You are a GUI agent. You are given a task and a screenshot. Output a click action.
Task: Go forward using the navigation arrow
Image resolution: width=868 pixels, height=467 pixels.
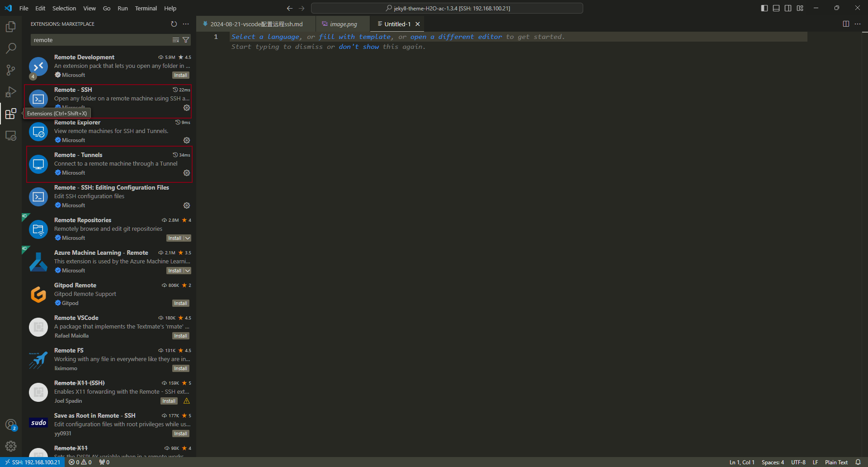coord(302,8)
